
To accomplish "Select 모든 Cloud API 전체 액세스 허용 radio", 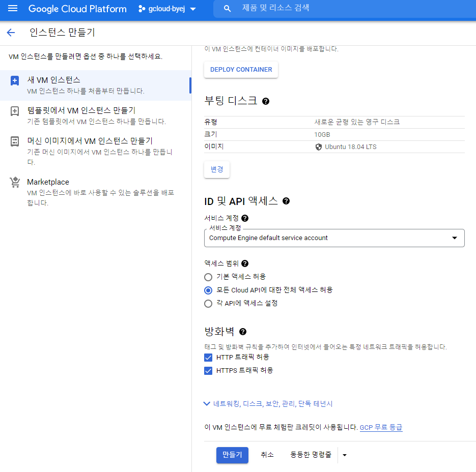I will [208, 290].
